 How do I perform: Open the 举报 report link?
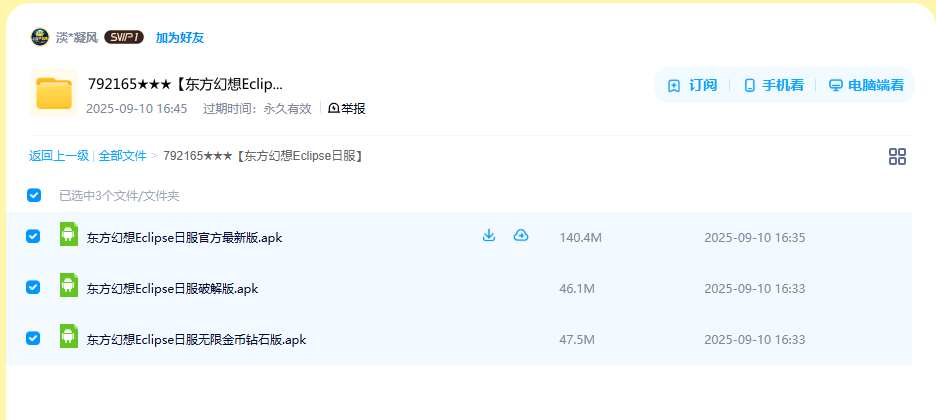(x=347, y=108)
